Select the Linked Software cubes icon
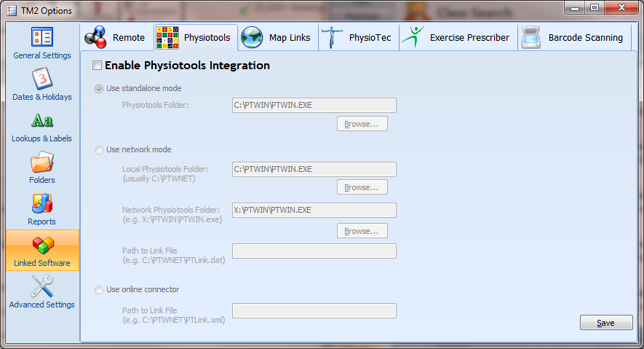 43,246
